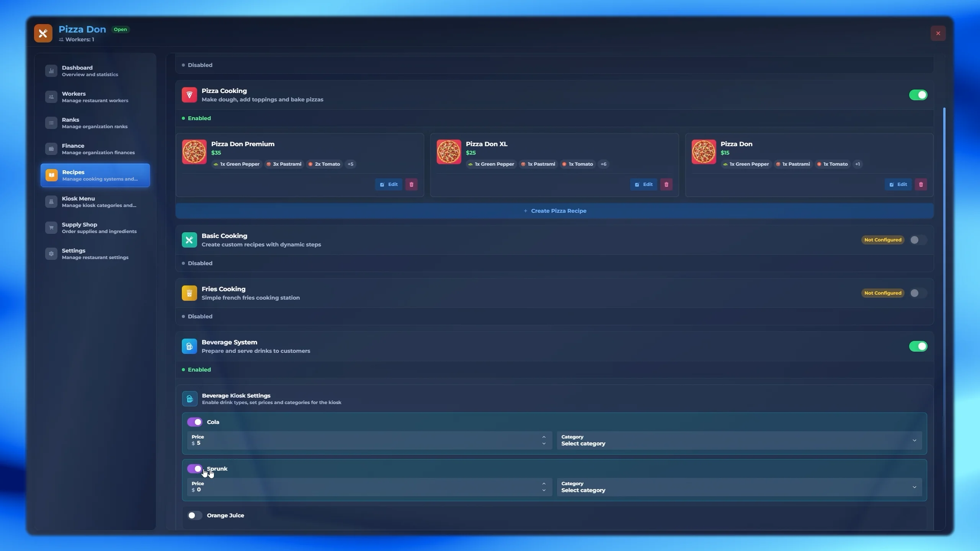
Task: Click Create Pizza Recipe button
Action: 554,211
